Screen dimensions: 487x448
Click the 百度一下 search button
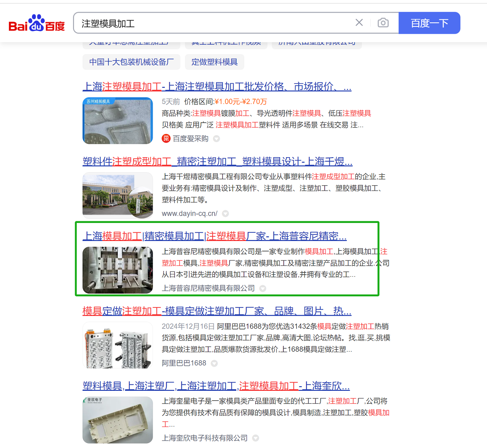click(429, 23)
